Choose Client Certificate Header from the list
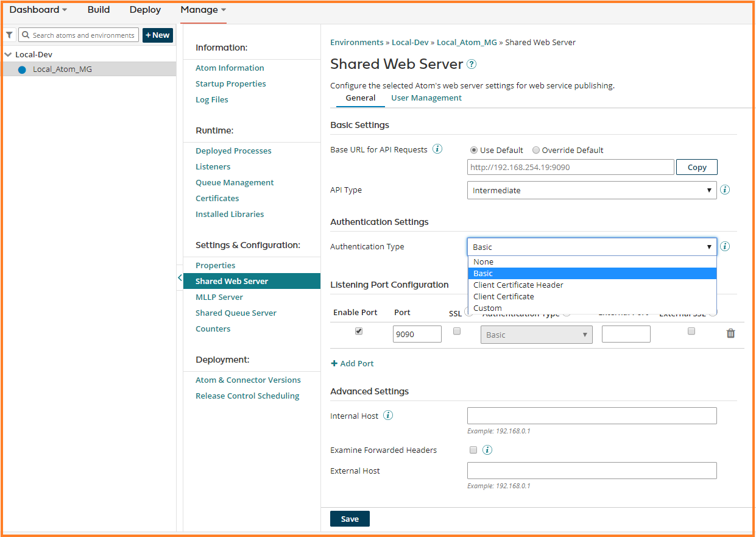This screenshot has height=537, width=756. coord(518,285)
